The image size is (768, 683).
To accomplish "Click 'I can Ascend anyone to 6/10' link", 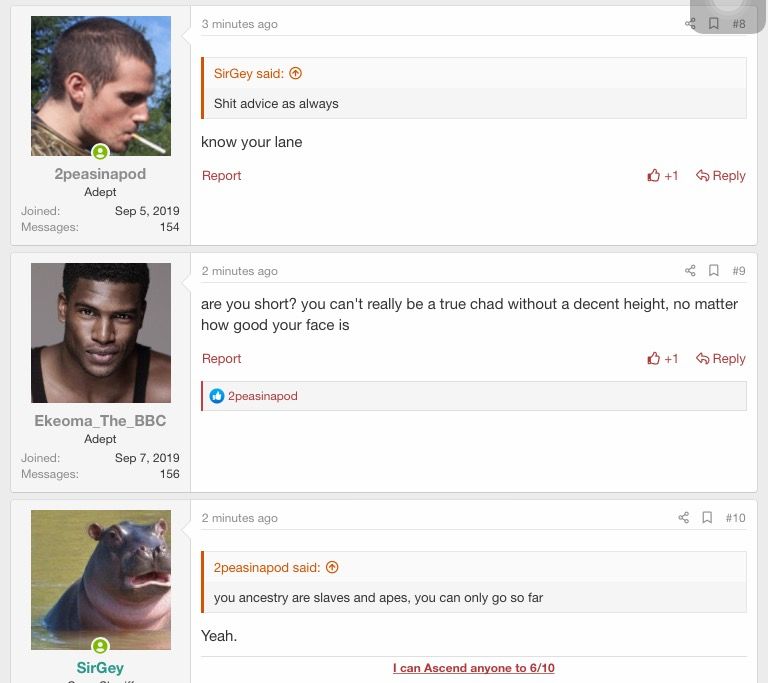I will coord(473,668).
